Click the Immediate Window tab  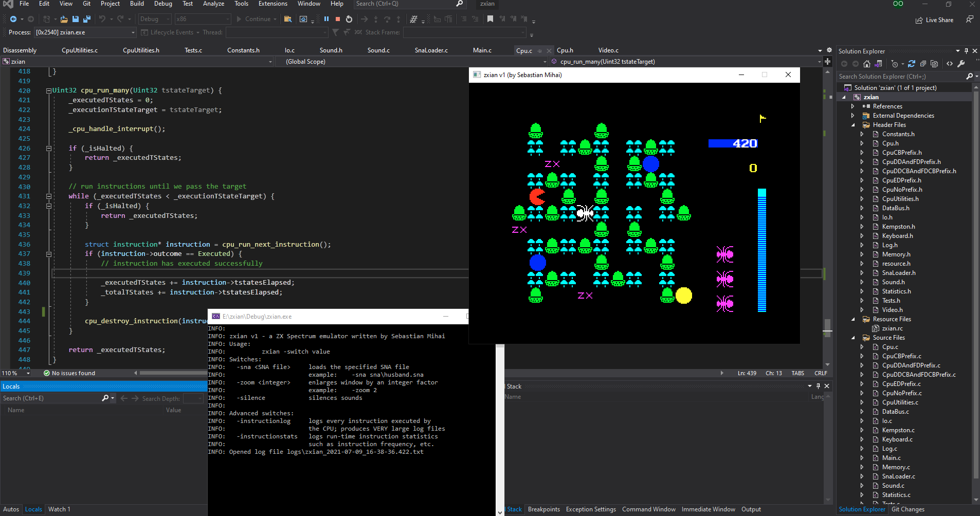click(x=708, y=509)
